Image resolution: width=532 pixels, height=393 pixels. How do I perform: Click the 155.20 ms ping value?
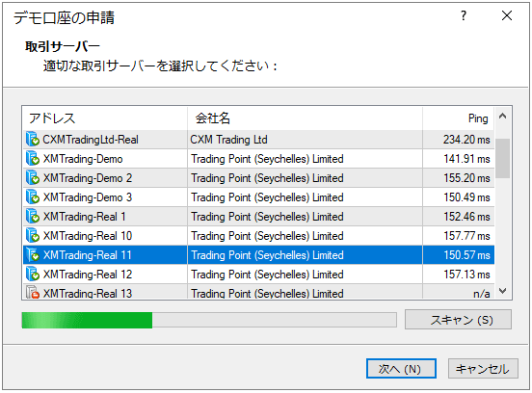pos(466,178)
